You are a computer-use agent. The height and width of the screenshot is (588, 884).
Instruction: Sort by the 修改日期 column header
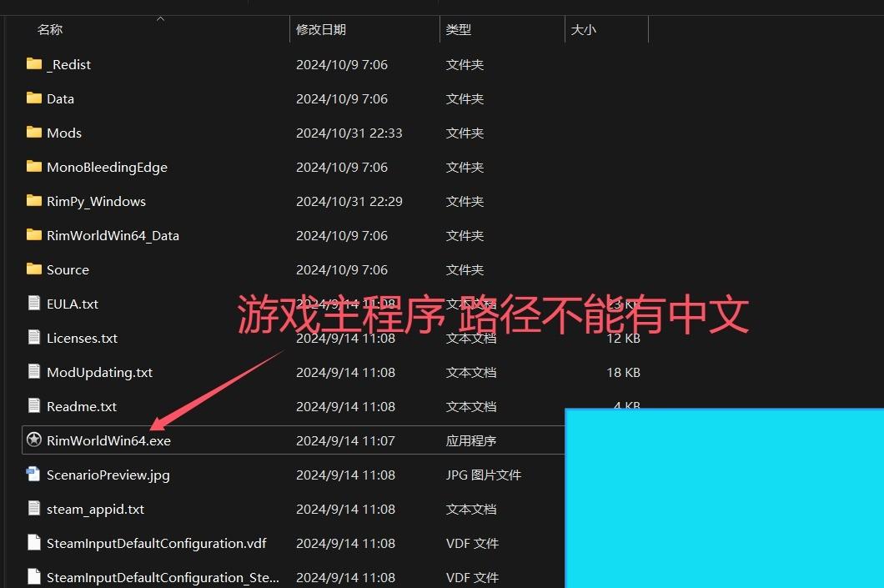(x=321, y=29)
